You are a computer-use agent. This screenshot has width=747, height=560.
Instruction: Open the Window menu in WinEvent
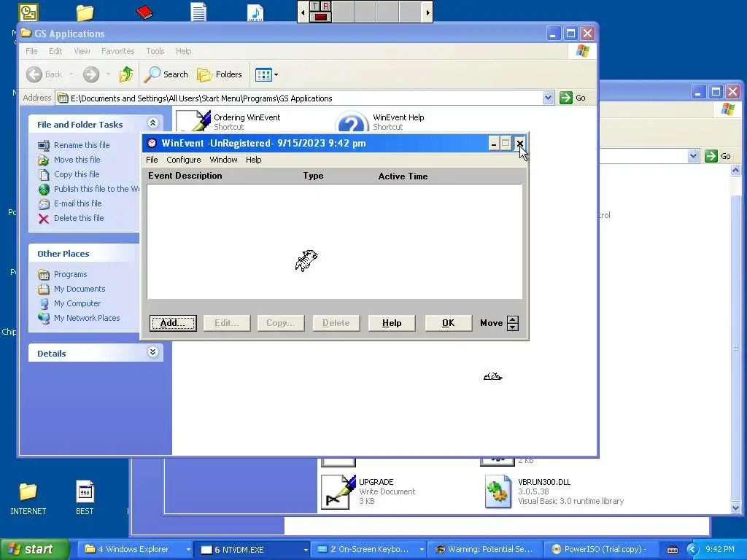coord(223,160)
